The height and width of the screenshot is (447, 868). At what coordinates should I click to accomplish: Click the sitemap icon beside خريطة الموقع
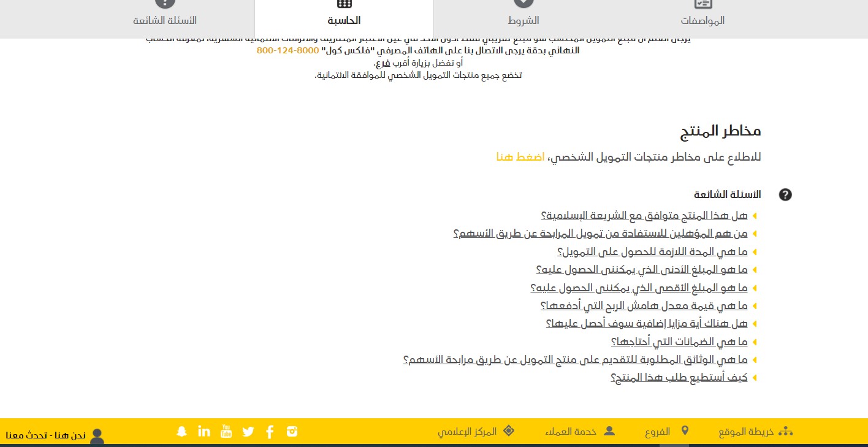(x=785, y=432)
